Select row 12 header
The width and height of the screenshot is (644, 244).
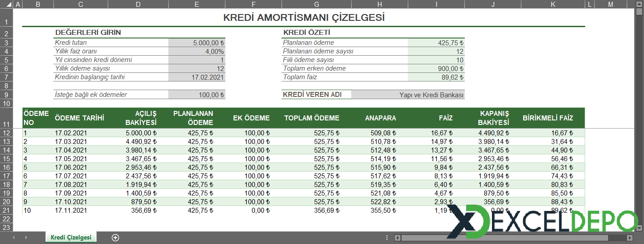click(x=6, y=133)
